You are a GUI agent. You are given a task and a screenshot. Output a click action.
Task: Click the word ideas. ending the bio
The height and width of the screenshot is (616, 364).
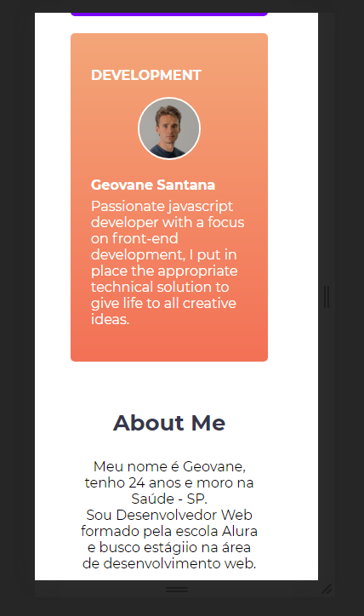tap(111, 319)
